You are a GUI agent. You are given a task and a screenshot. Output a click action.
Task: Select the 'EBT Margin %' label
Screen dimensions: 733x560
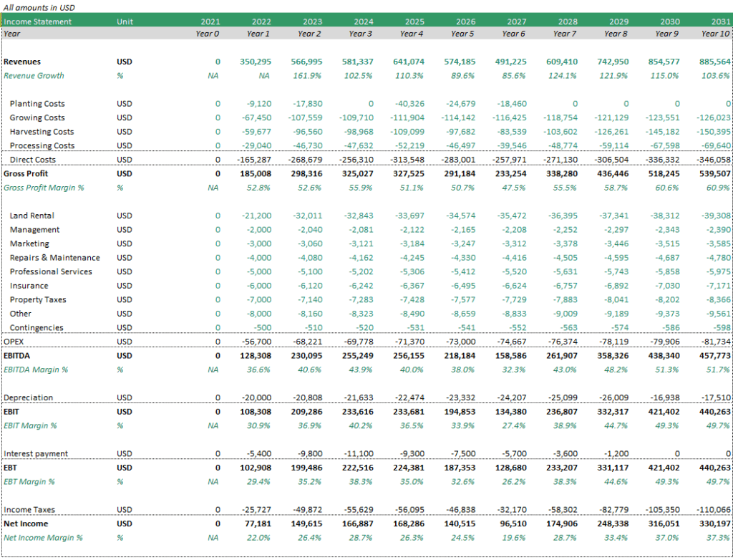(29, 482)
